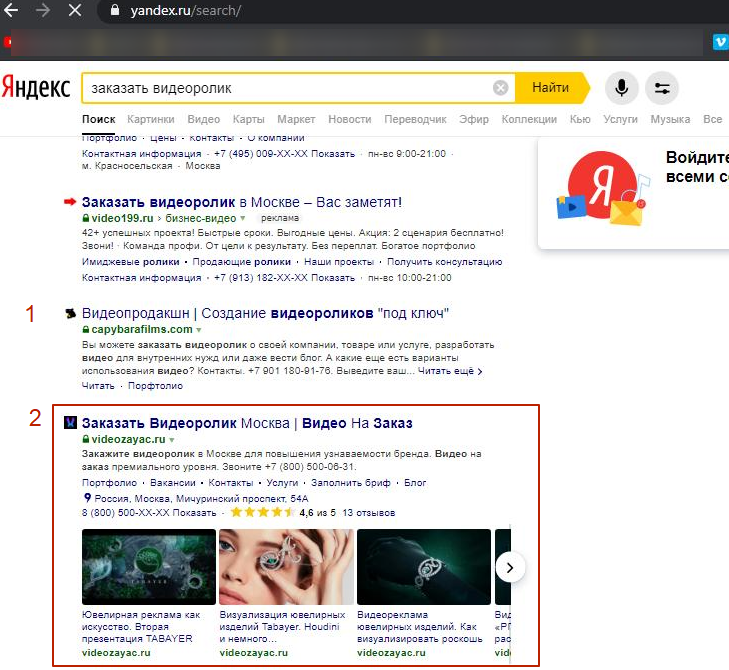Screen dimensions: 729x670
Task: Click the videozayac favicon icon
Action: 70,423
